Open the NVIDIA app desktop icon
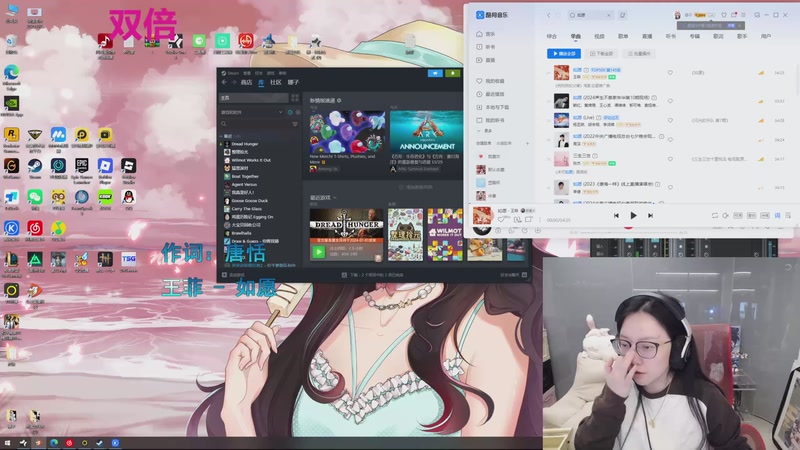The height and width of the screenshot is (450, 800). pyautogui.click(x=11, y=106)
